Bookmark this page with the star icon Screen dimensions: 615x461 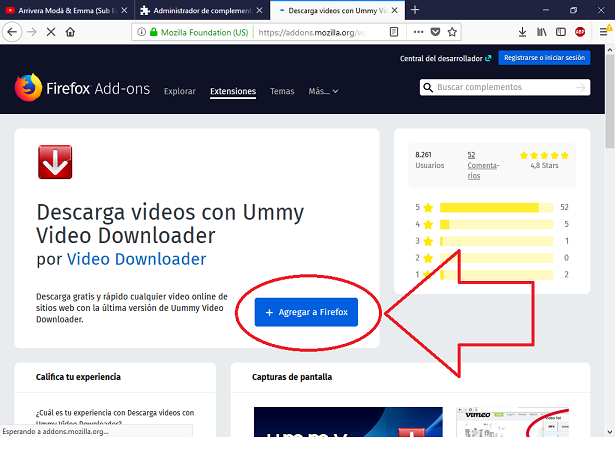tap(452, 32)
